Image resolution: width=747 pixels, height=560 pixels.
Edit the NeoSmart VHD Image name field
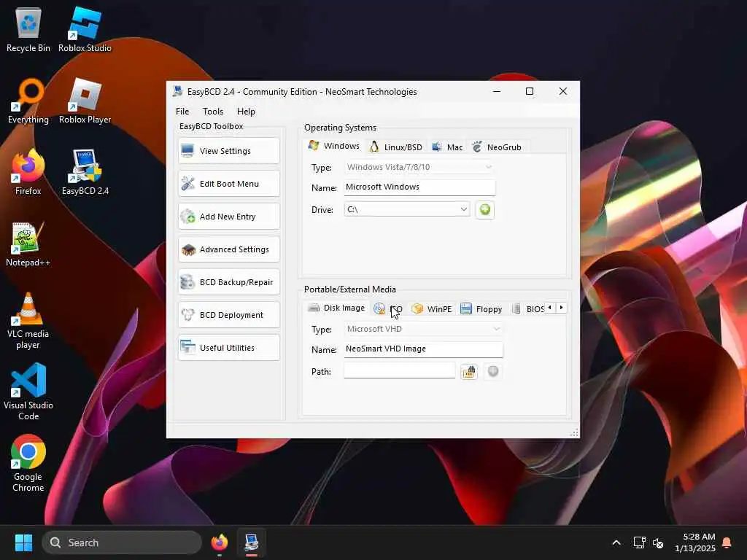pos(423,349)
